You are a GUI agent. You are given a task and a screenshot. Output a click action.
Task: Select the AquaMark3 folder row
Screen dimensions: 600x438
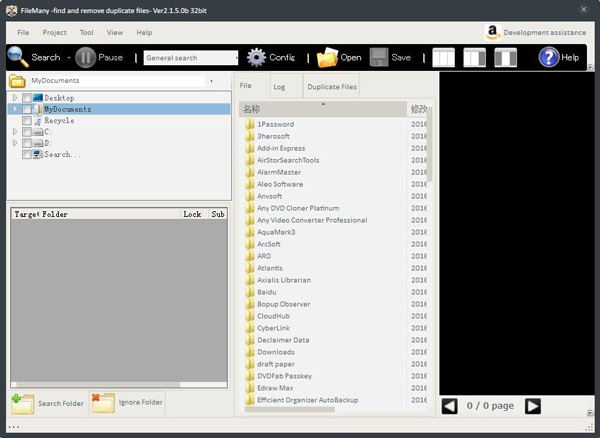click(x=323, y=232)
